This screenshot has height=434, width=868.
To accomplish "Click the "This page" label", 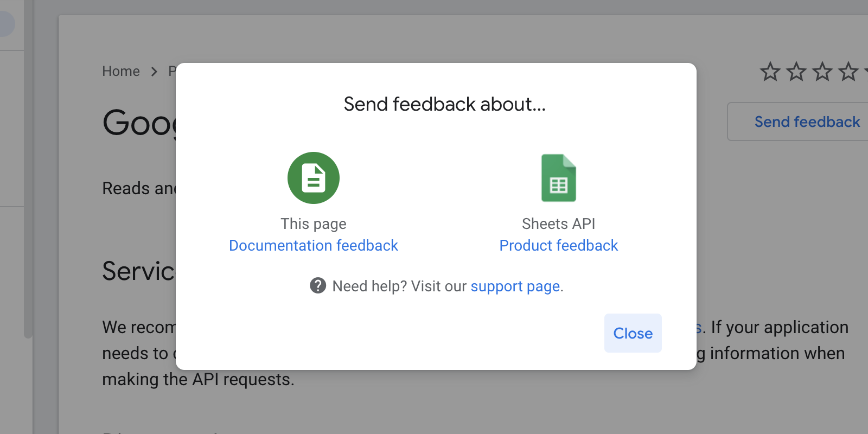I will 314,224.
